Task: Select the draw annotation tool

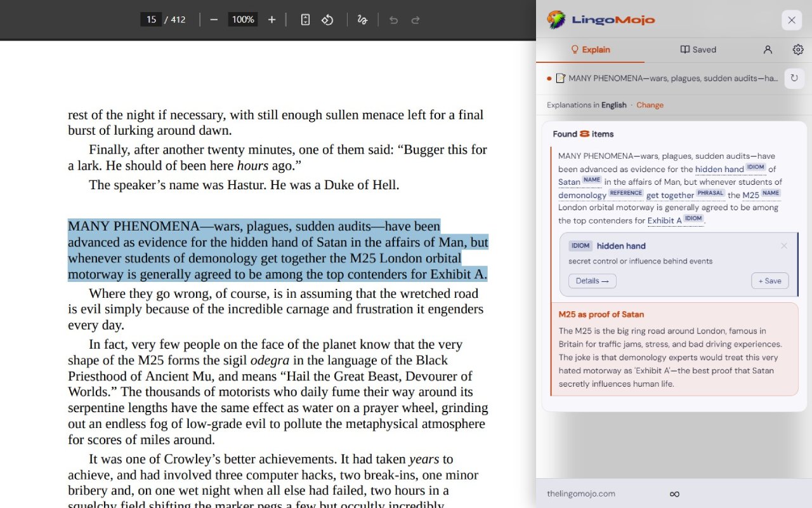Action: point(362,20)
